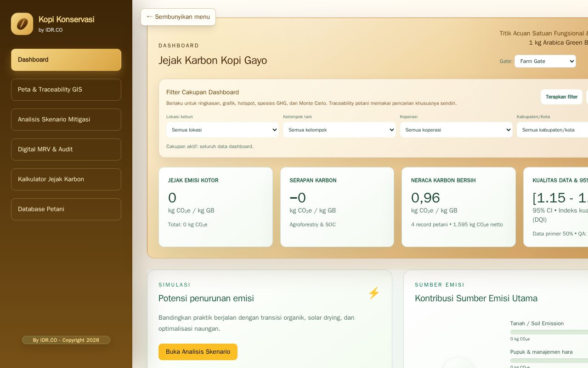The image size is (588, 368).
Task: Open Database Petani page
Action: click(x=66, y=209)
